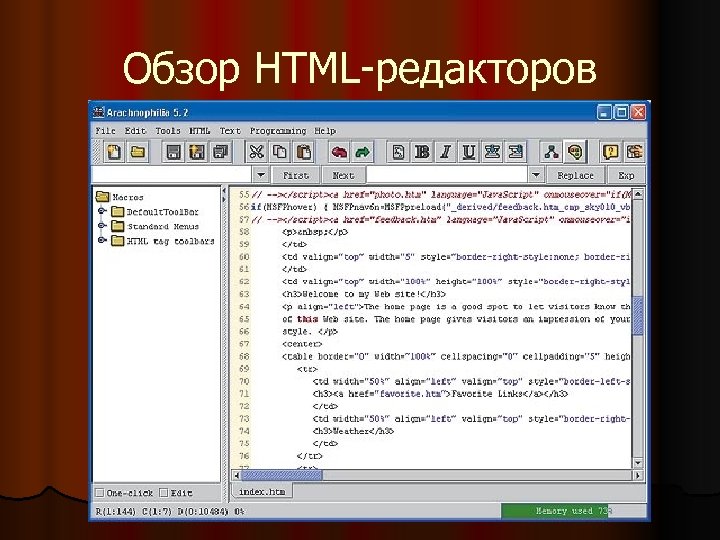Click the vertical scrollbar up arrow
The width and height of the screenshot is (720, 540).
638,194
